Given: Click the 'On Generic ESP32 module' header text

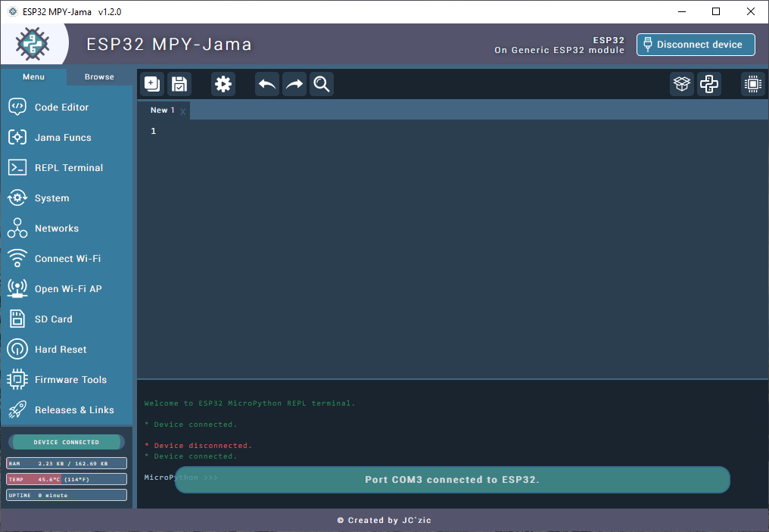Looking at the screenshot, I should [559, 50].
